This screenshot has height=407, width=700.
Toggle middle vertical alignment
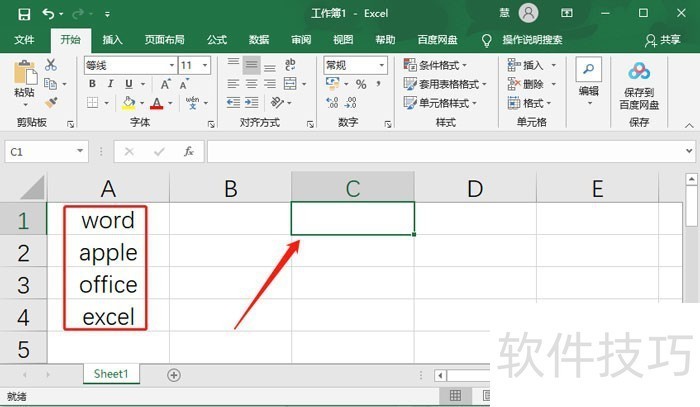pos(251,65)
